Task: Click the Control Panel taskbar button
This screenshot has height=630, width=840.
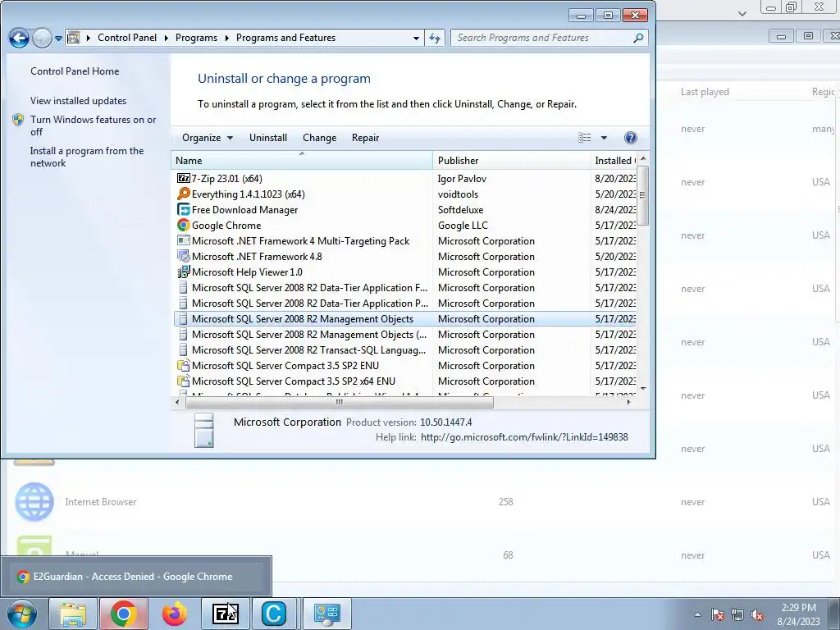Action: click(327, 614)
